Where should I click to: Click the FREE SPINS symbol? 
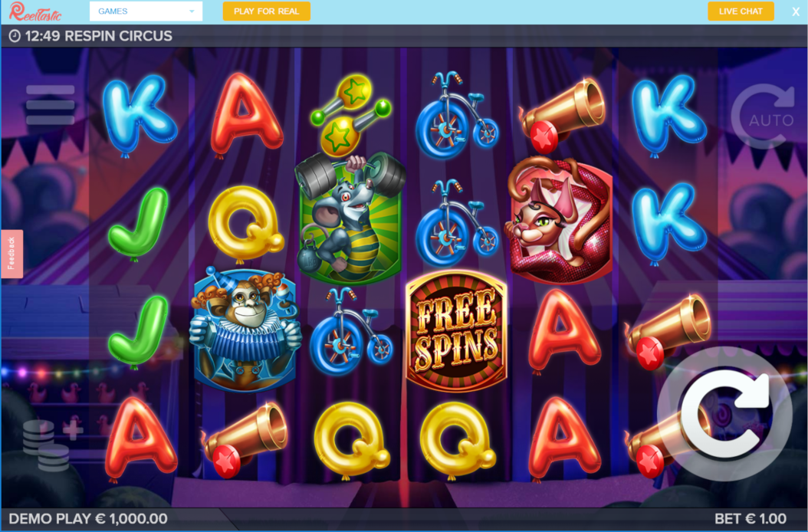[x=457, y=331]
